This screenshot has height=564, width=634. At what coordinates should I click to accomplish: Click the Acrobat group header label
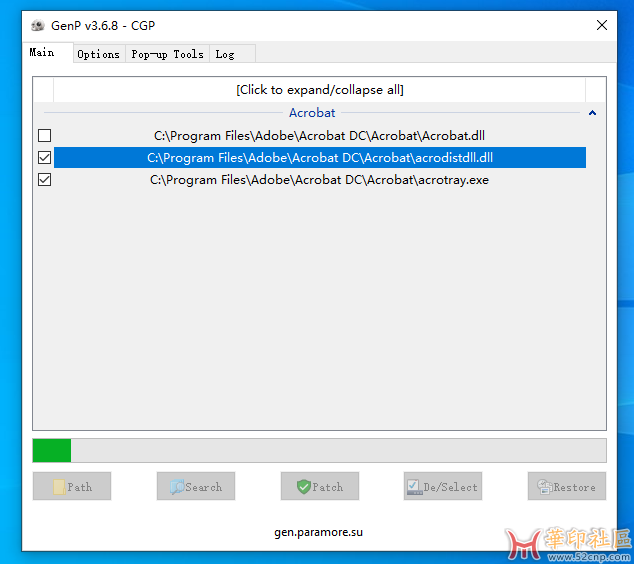coord(312,113)
